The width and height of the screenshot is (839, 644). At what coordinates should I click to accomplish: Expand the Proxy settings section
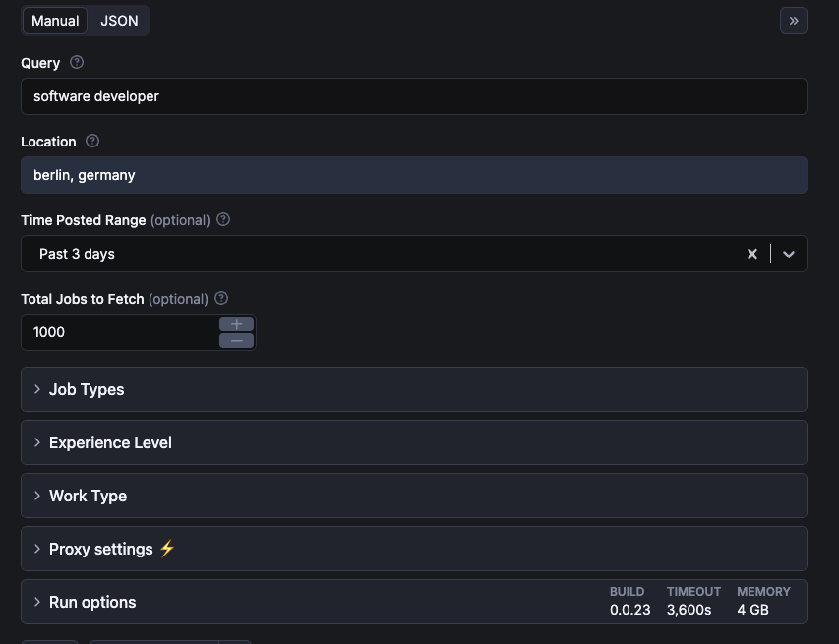[414, 549]
